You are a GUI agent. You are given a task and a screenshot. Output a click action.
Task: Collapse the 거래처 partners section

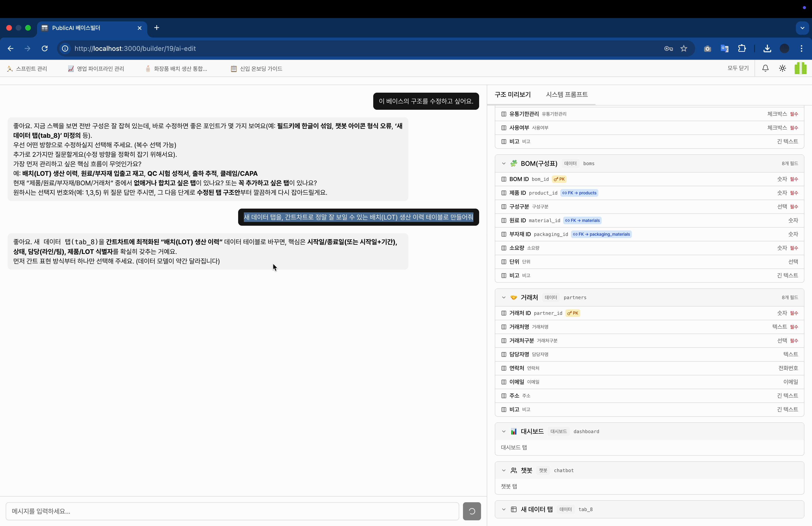point(504,297)
